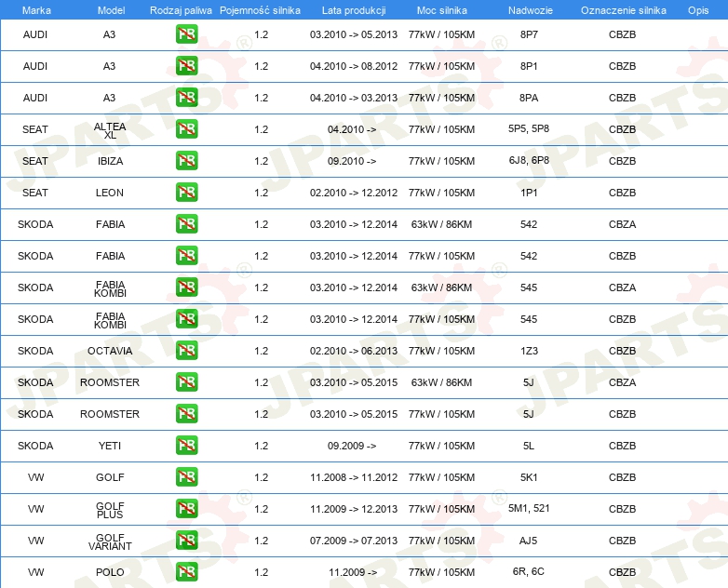This screenshot has width=728, height=588.
Task: Click production dates 04.2010 -> 03.2013
Action: pyautogui.click(x=354, y=98)
